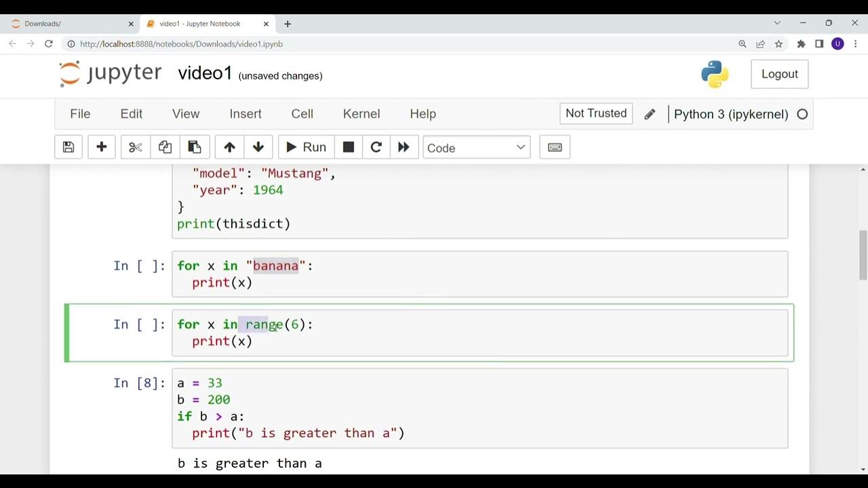Click the a = 33 code cell

[480, 408]
